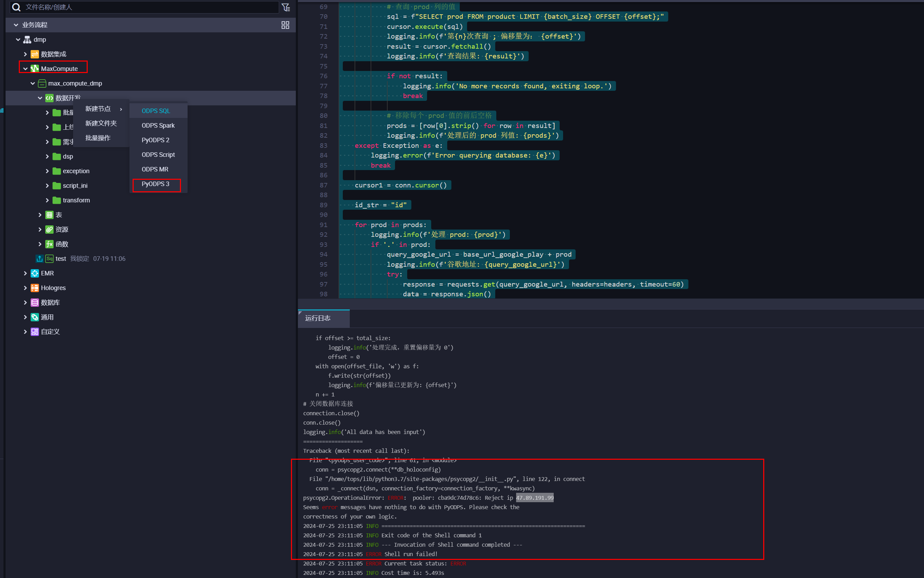Click the 数据开发 code icon
The height and width of the screenshot is (578, 924).
coord(49,98)
